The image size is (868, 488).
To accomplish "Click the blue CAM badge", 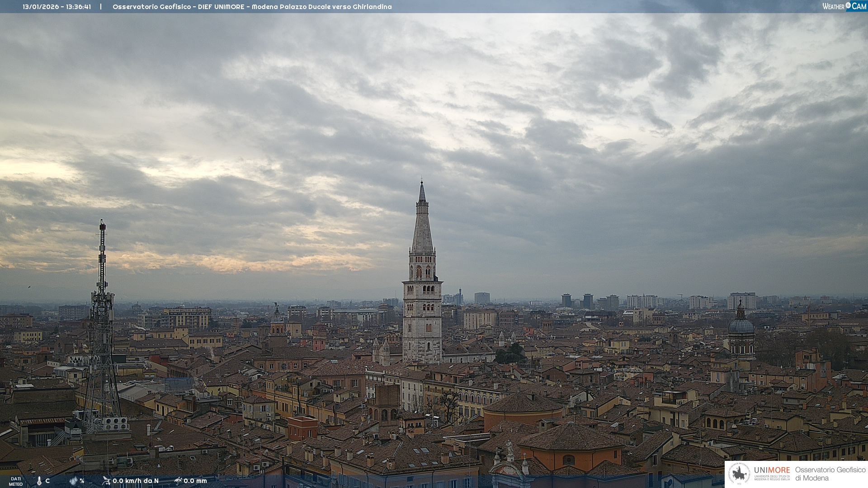I will click(x=859, y=6).
